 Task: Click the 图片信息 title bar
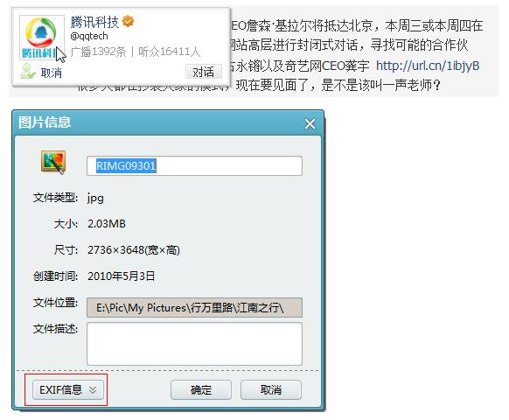pos(157,122)
